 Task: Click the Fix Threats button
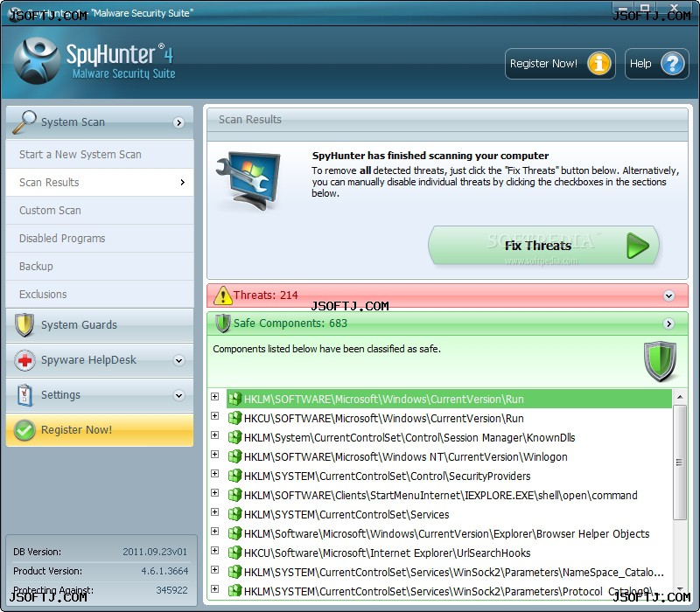tap(543, 246)
